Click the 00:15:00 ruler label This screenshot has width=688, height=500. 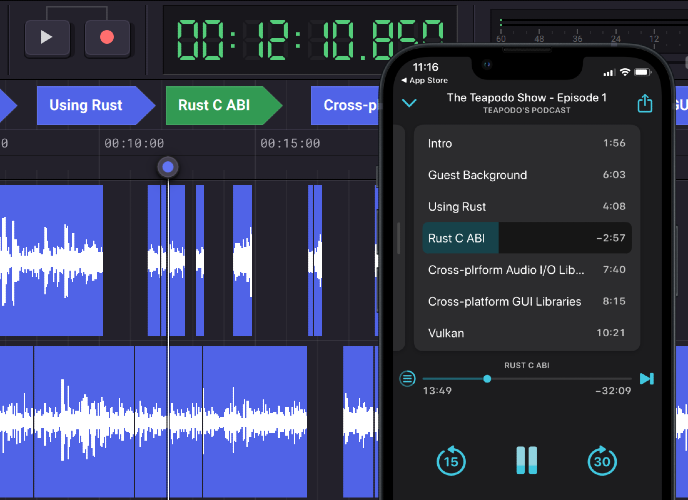(290, 143)
